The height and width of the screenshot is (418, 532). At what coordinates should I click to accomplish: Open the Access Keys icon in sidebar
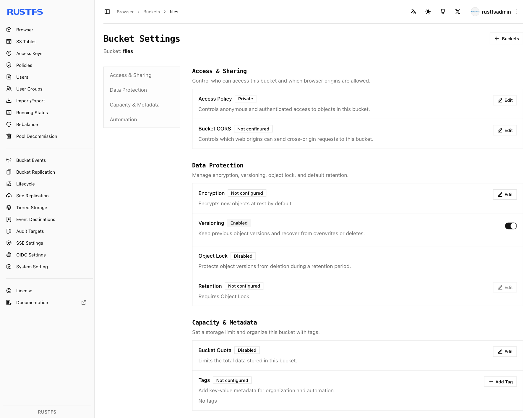point(9,54)
